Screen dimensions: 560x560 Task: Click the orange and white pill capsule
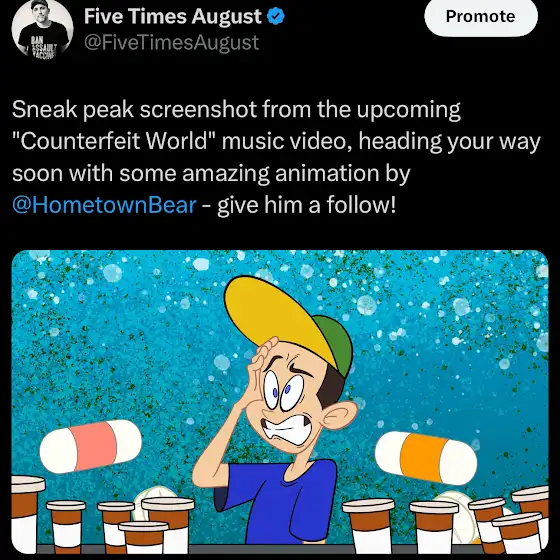tap(426, 458)
